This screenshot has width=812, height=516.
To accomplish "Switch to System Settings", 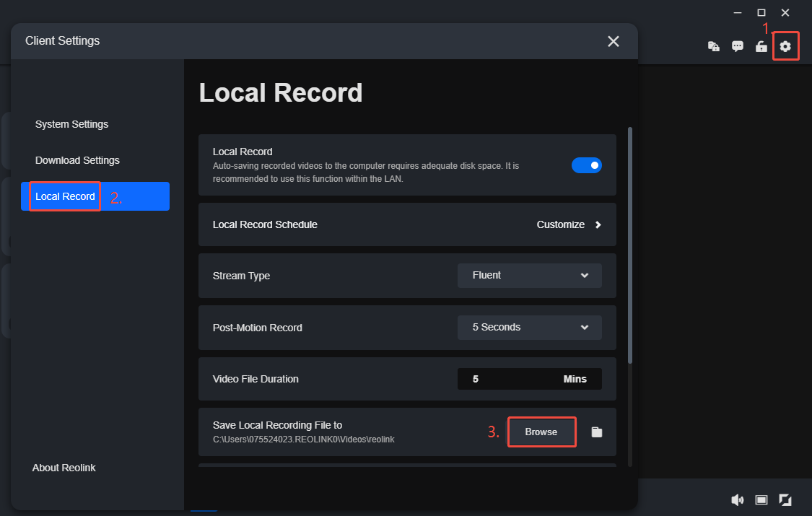I will click(x=71, y=123).
